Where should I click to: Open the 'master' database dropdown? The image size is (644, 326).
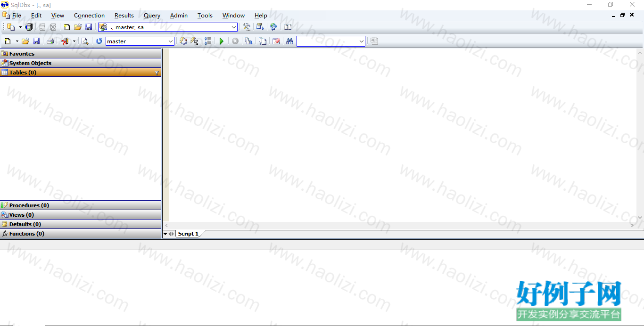tap(171, 41)
